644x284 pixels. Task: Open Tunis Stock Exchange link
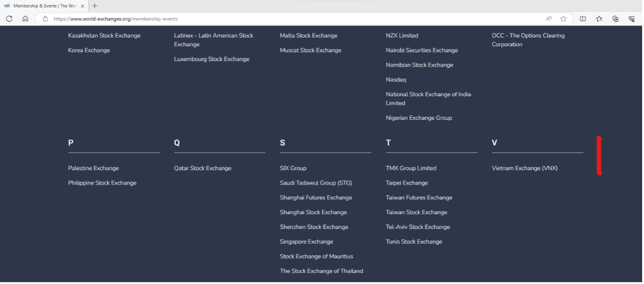point(414,242)
